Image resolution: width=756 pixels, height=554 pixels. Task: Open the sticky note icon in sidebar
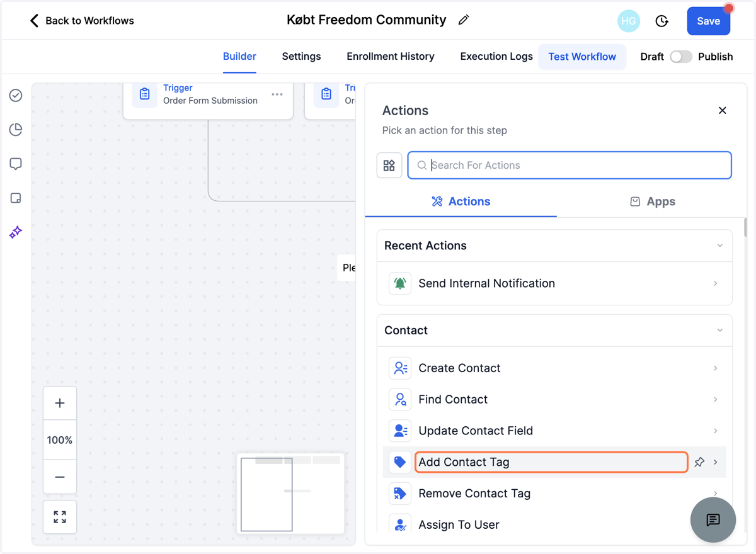(x=16, y=198)
